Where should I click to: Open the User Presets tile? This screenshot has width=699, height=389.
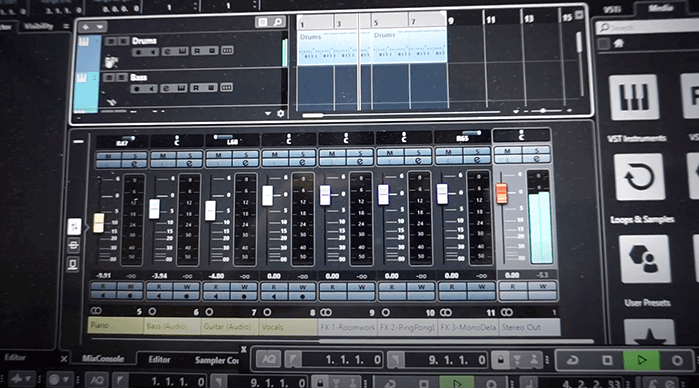(x=645, y=259)
